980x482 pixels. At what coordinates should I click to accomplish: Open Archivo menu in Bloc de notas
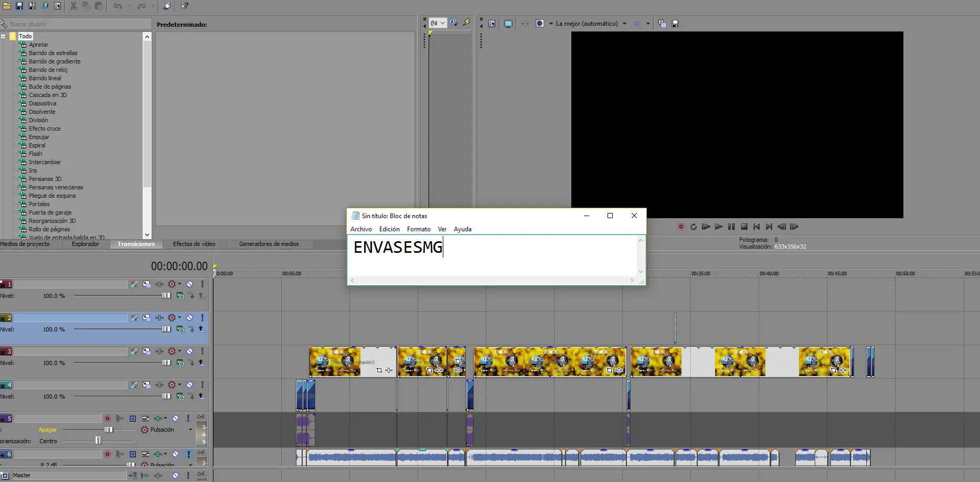point(361,229)
